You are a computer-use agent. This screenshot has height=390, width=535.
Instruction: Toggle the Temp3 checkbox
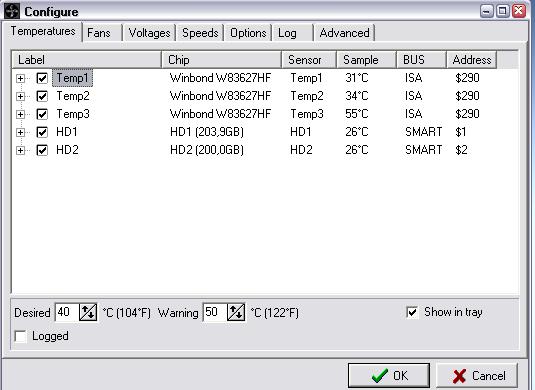coord(42,114)
